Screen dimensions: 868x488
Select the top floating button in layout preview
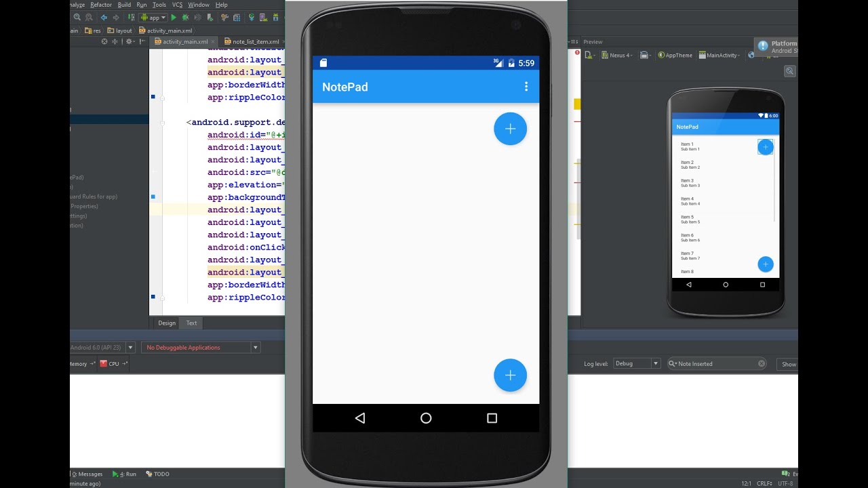[765, 147]
